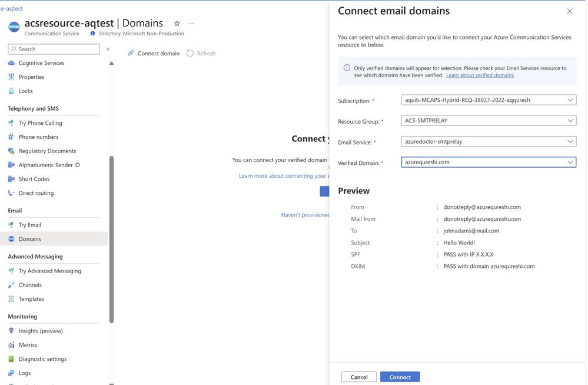The height and width of the screenshot is (385, 588).
Task: Select Try Email in the sidebar
Action: (30, 225)
